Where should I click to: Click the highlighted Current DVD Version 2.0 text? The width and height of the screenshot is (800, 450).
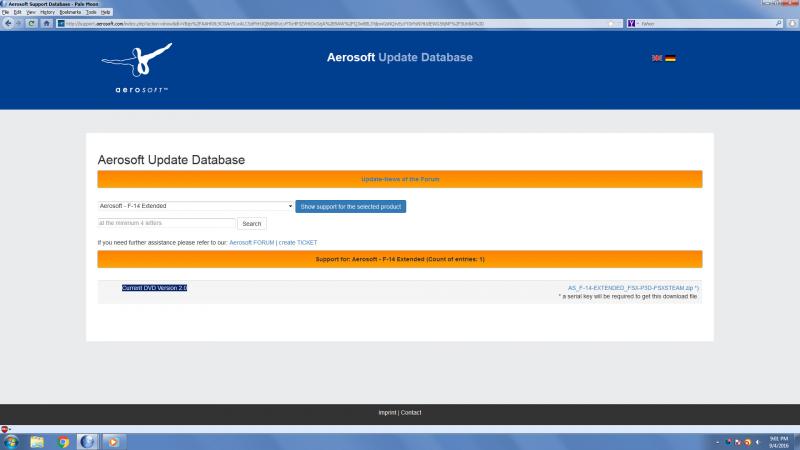coord(155,288)
